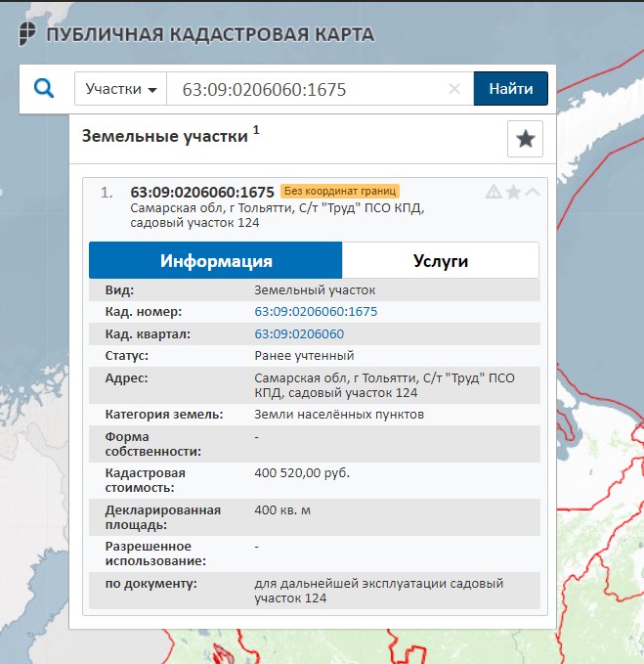Screen dimensions: 644x664
Task: Click the address value in Адрес row
Action: 384,385
